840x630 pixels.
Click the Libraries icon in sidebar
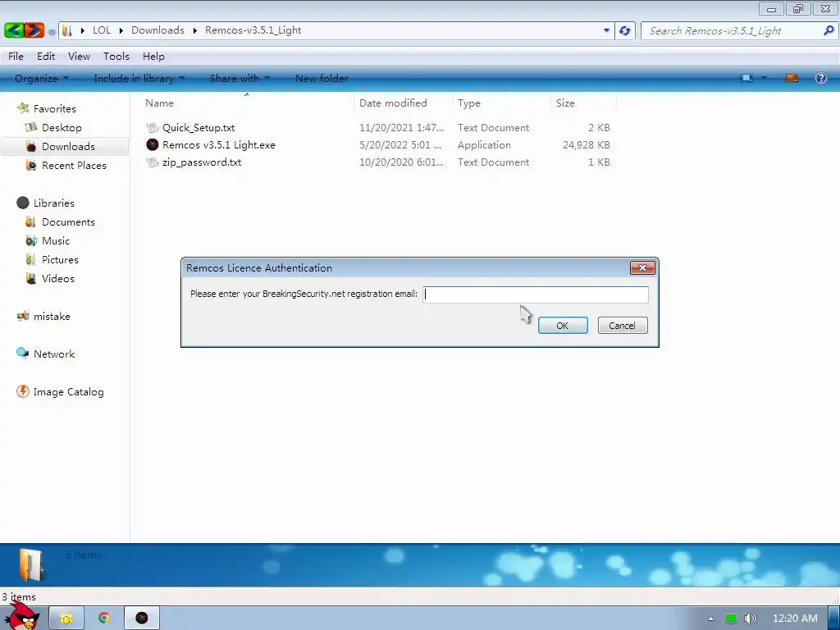tap(23, 203)
